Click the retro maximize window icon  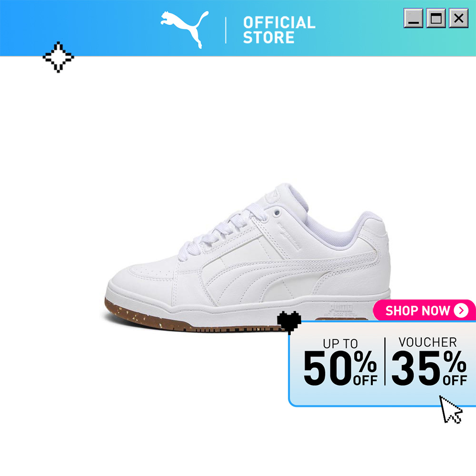tap(436, 18)
